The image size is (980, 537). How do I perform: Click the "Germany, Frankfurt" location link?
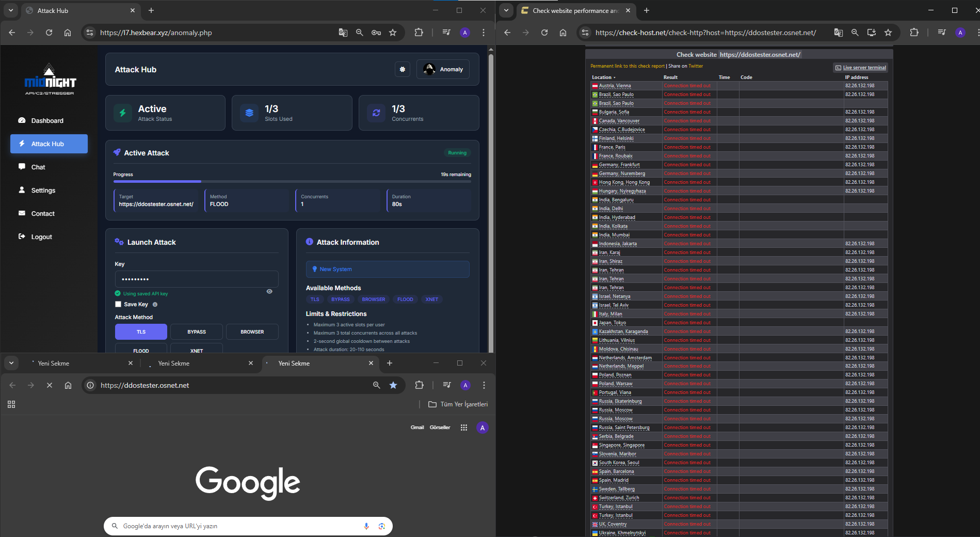pyautogui.click(x=619, y=165)
